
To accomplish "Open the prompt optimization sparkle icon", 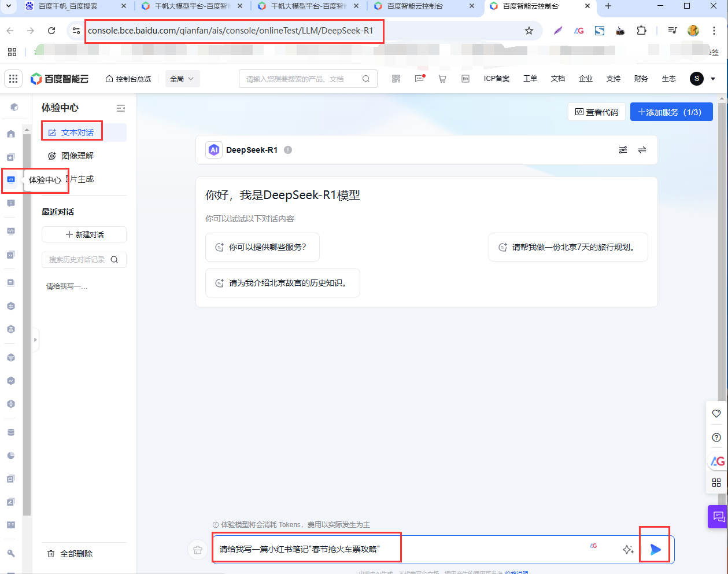I will tap(628, 550).
